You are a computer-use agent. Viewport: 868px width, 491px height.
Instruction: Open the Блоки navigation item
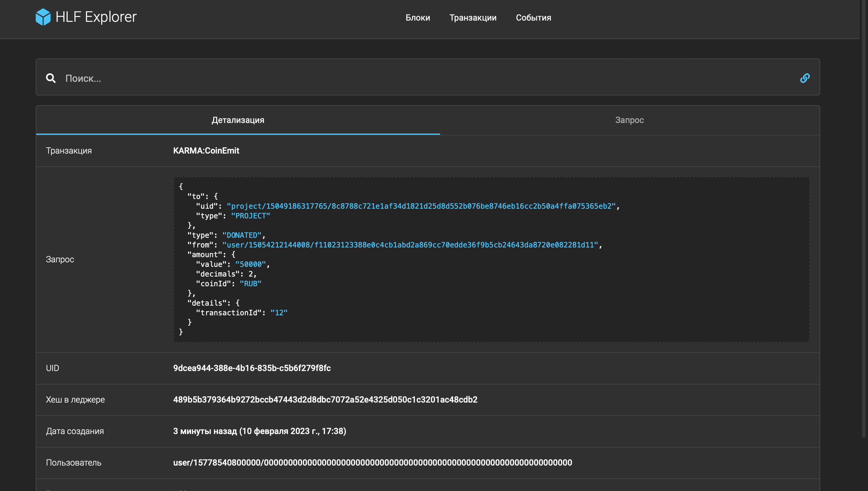click(417, 18)
